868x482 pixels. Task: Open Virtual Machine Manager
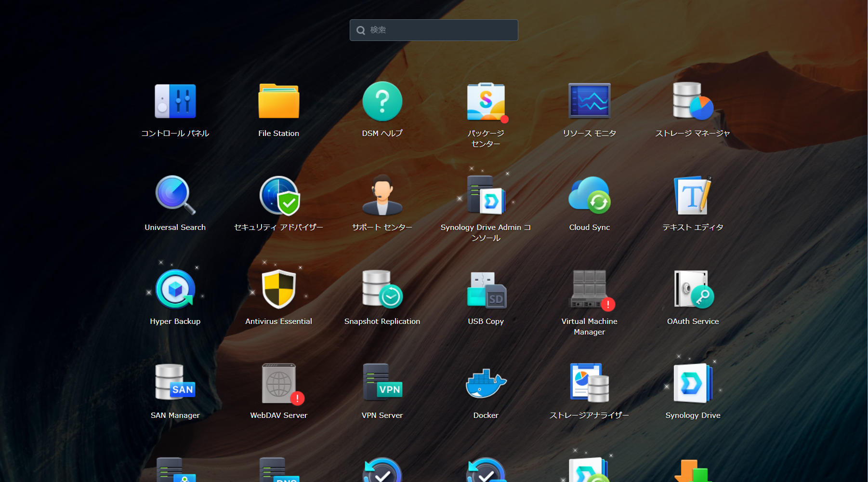[x=590, y=289]
